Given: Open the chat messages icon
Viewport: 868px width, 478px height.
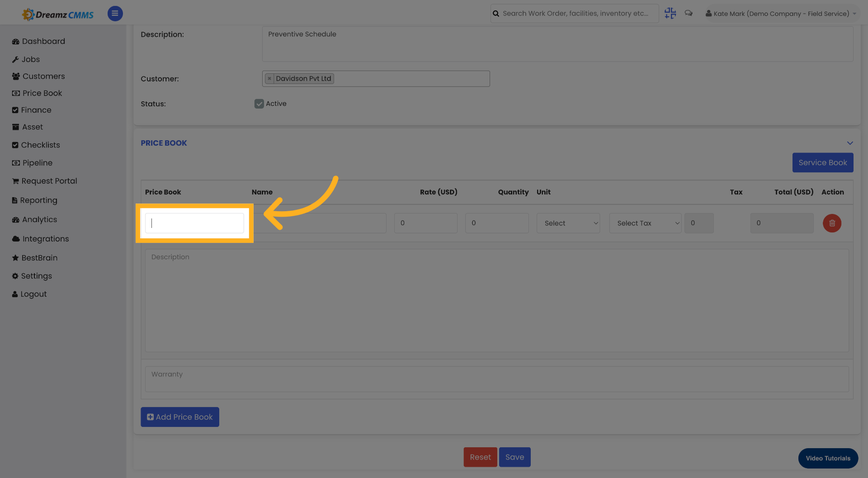Looking at the screenshot, I should pyautogui.click(x=689, y=13).
